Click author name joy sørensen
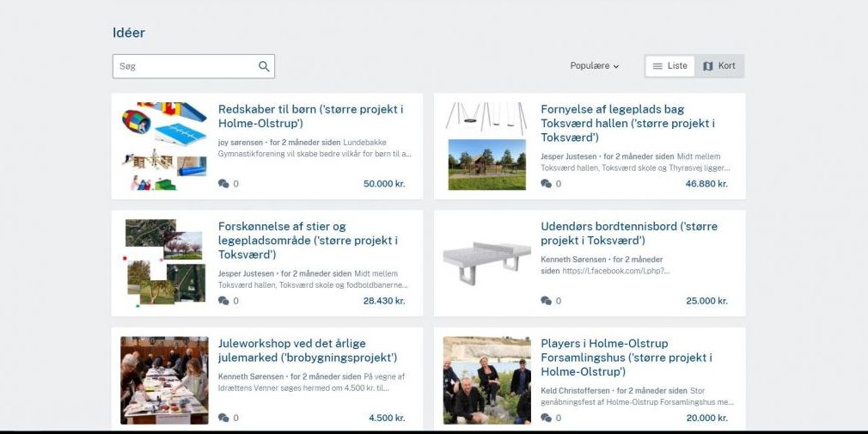 click(241, 143)
